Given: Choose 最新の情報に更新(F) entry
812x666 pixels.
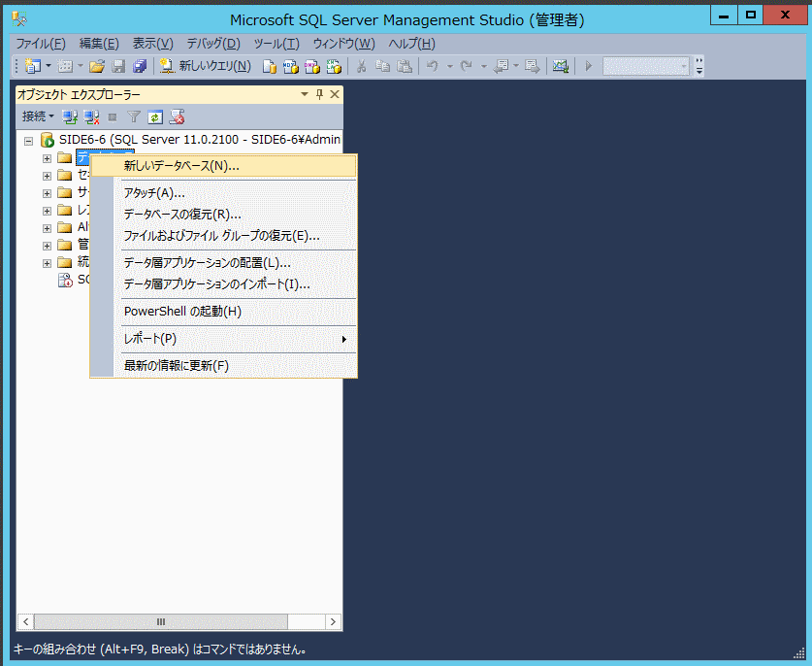Looking at the screenshot, I should 224,365.
